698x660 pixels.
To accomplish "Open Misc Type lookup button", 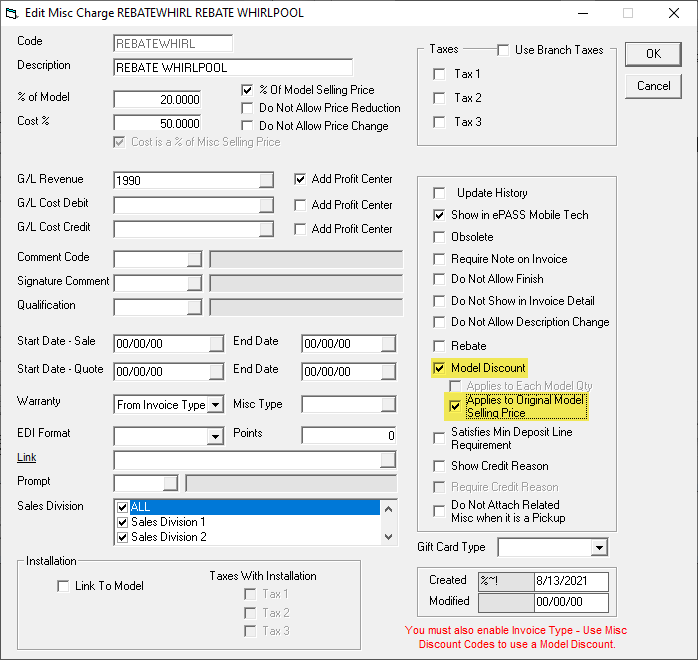I will (388, 405).
